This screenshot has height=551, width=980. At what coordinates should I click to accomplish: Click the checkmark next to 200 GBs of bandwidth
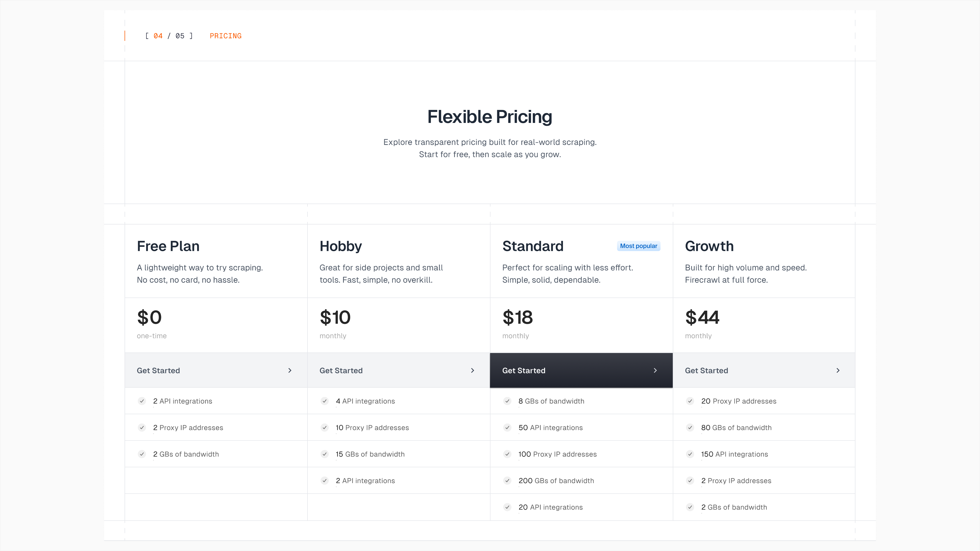(507, 481)
